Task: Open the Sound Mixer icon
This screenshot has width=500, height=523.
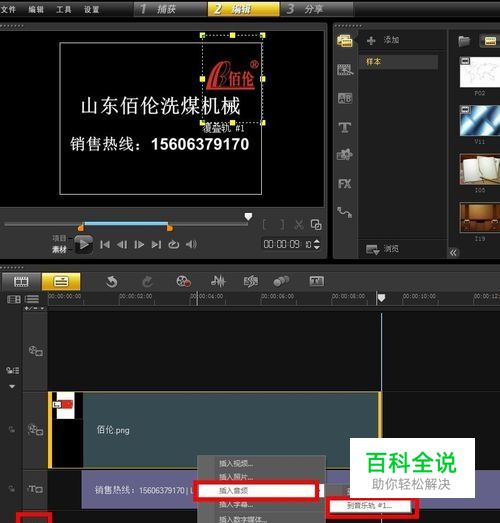Action: (218, 282)
